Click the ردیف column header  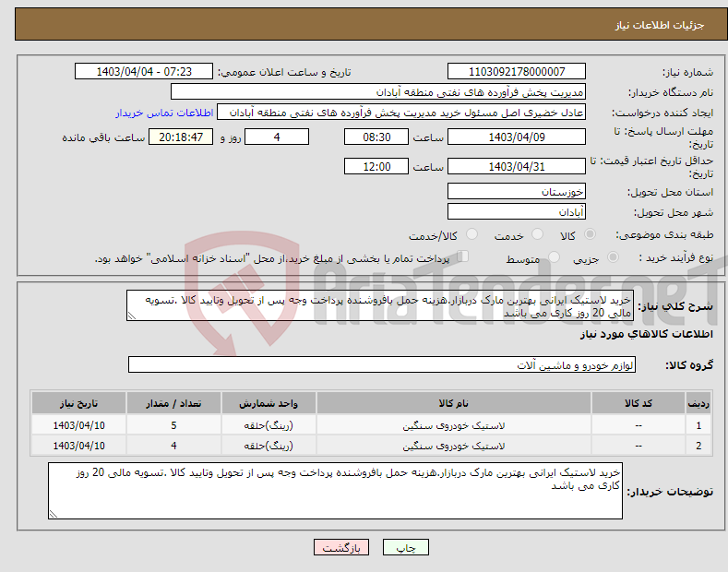tap(698, 403)
